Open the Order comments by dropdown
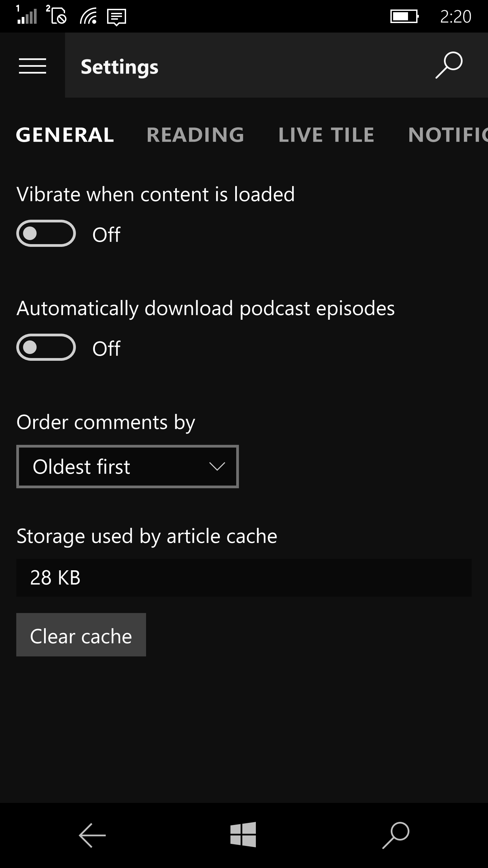The image size is (488, 868). tap(127, 467)
